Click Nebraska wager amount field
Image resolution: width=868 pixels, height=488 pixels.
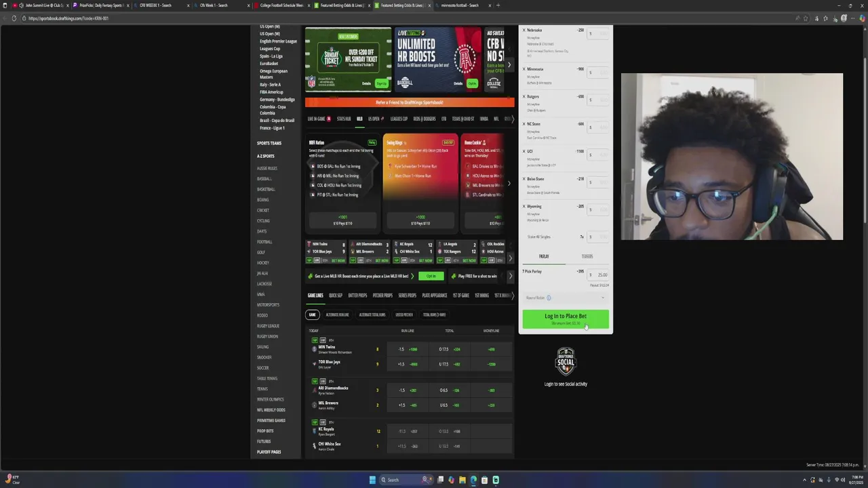point(597,34)
